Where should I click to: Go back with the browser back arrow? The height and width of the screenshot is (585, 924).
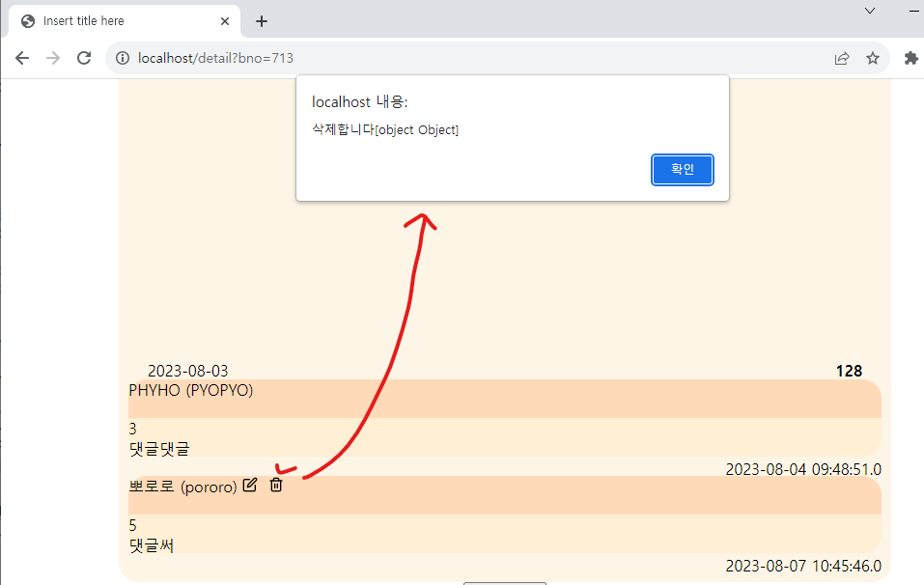[x=22, y=58]
